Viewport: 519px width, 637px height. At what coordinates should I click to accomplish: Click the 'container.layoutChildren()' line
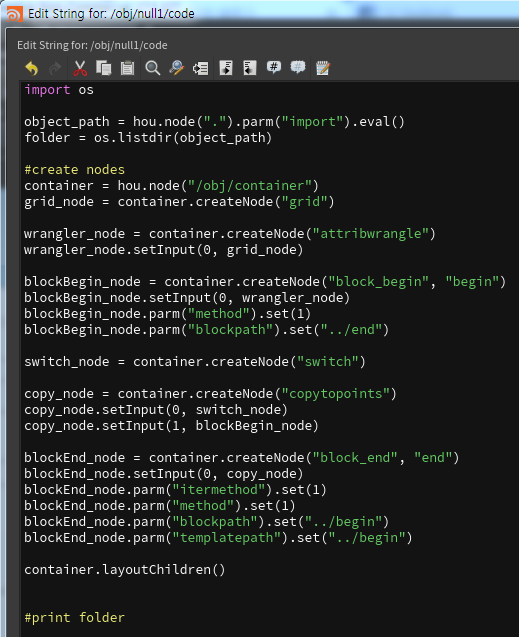[x=125, y=570]
